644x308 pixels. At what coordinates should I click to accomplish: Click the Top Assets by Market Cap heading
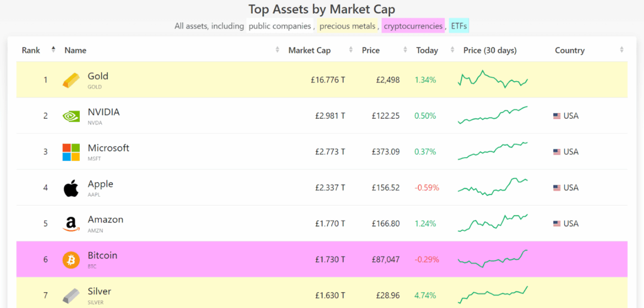322,9
